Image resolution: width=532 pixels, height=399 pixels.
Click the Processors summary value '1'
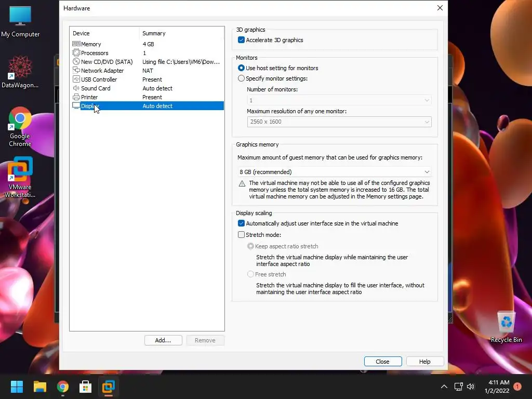(144, 53)
